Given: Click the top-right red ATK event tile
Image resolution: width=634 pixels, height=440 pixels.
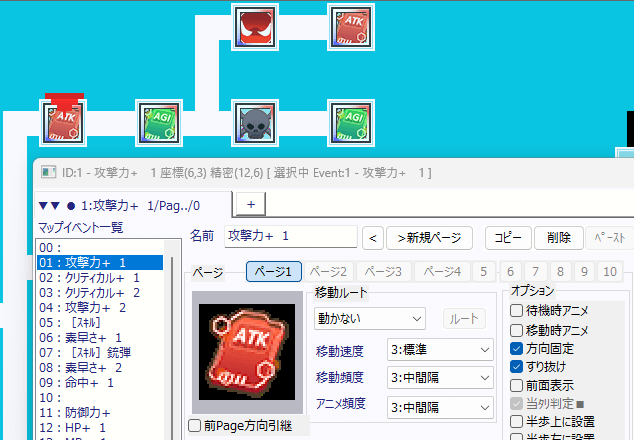Looking at the screenshot, I should [x=350, y=26].
